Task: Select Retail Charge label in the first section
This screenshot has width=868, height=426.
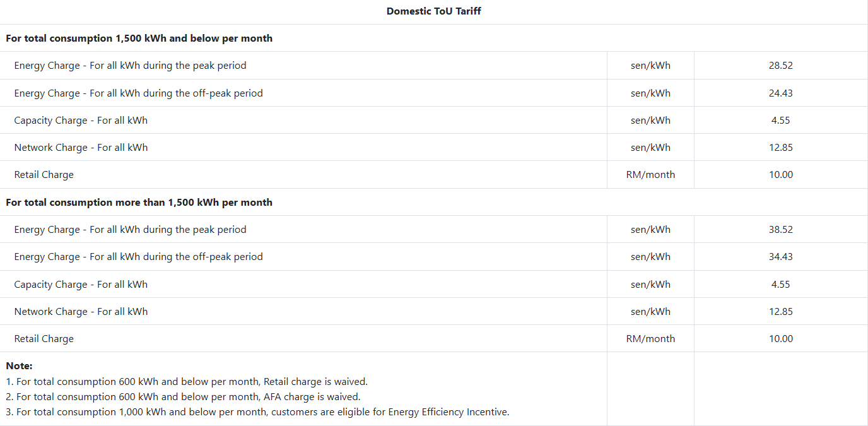Action: click(x=44, y=174)
